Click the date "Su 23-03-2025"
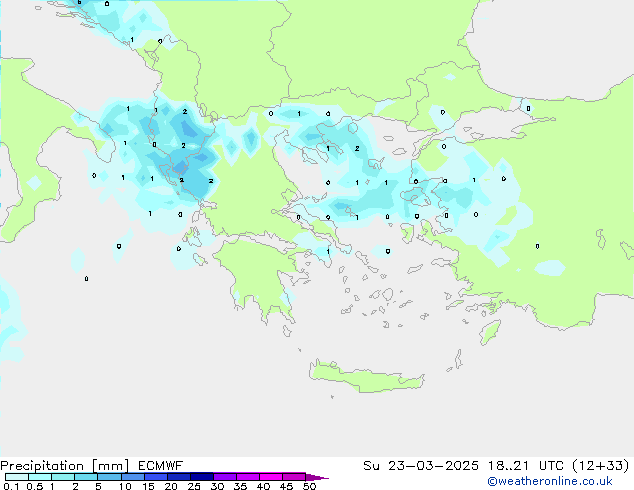Viewport: 634px width, 490px height. [x=421, y=466]
